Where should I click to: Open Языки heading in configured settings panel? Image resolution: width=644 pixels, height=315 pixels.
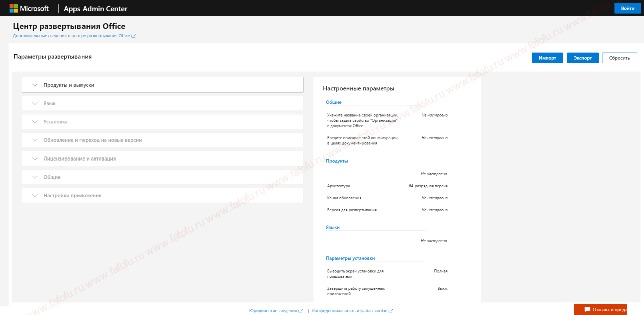[x=333, y=227]
